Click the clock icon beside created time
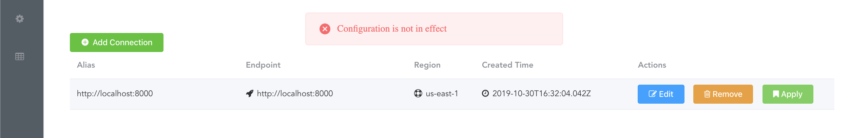The width and height of the screenshot is (868, 138). tap(485, 93)
